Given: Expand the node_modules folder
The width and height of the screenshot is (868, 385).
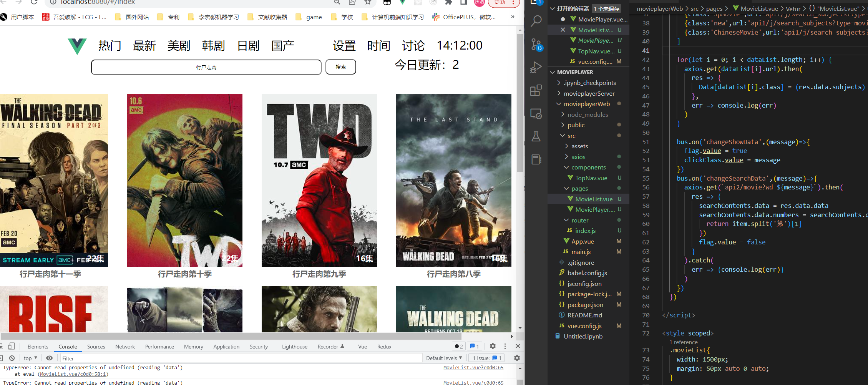Looking at the screenshot, I should pyautogui.click(x=588, y=115).
